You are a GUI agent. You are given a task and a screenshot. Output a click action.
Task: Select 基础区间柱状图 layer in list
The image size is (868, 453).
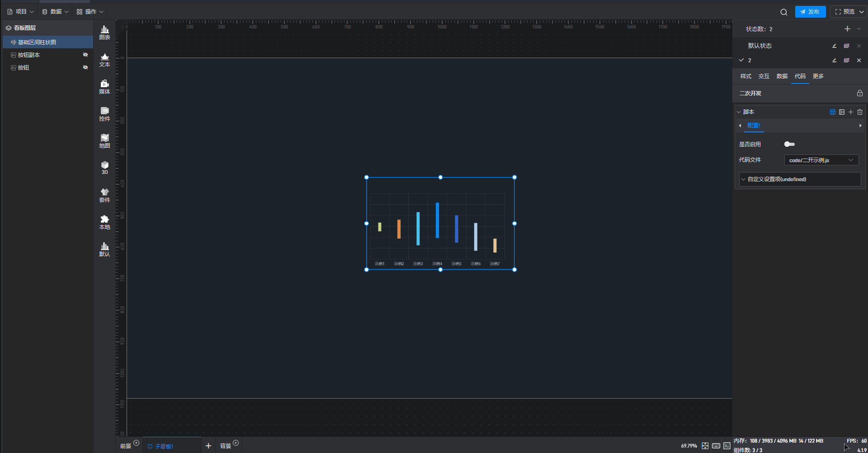(x=37, y=42)
